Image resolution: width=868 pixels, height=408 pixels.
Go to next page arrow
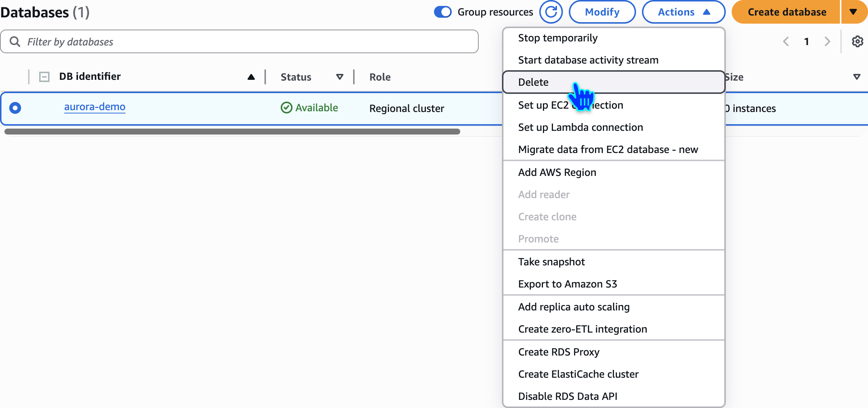[x=827, y=41]
